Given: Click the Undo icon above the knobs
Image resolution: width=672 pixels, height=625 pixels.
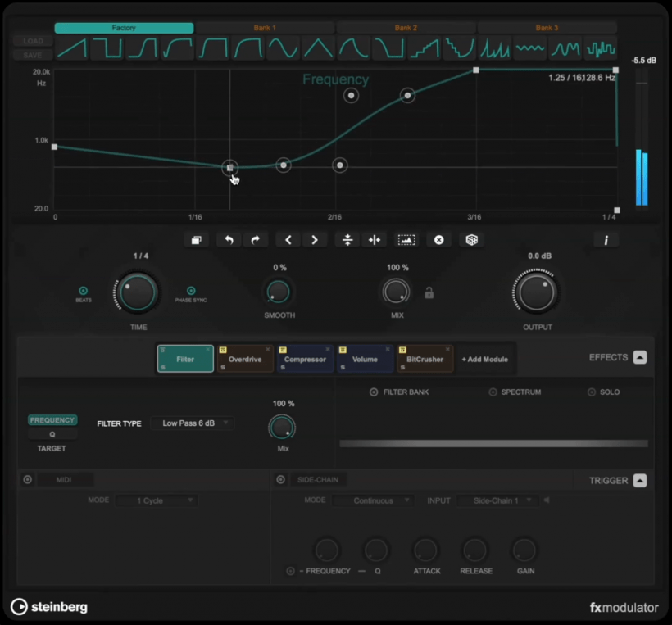Looking at the screenshot, I should pos(229,239).
